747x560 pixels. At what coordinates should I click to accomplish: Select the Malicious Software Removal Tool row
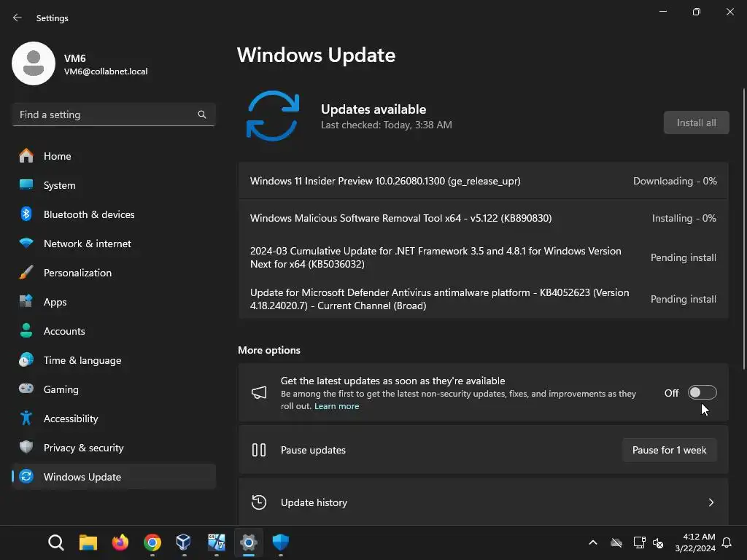pyautogui.click(x=483, y=218)
